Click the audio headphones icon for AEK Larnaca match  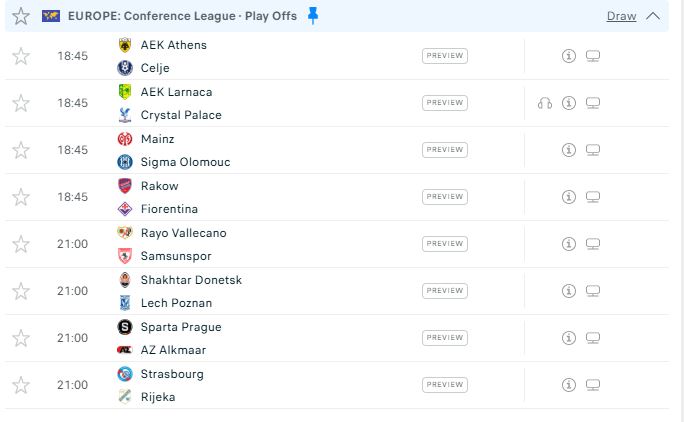(x=545, y=103)
